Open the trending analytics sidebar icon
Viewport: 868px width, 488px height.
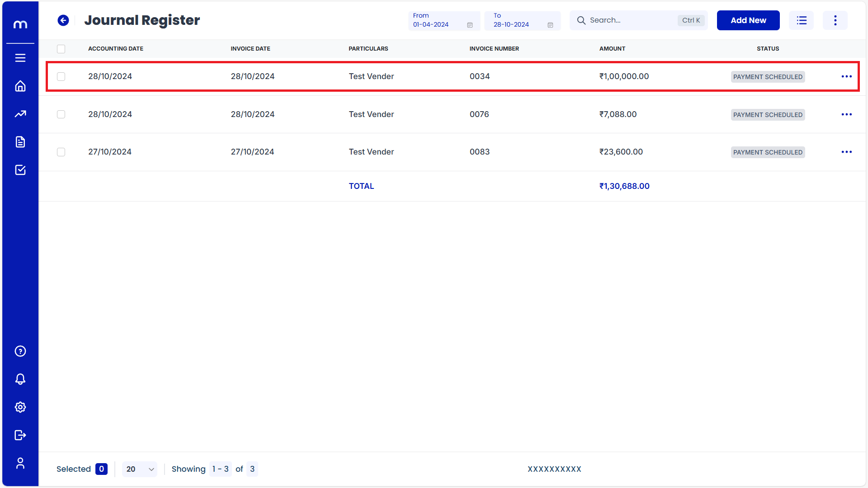[20, 114]
